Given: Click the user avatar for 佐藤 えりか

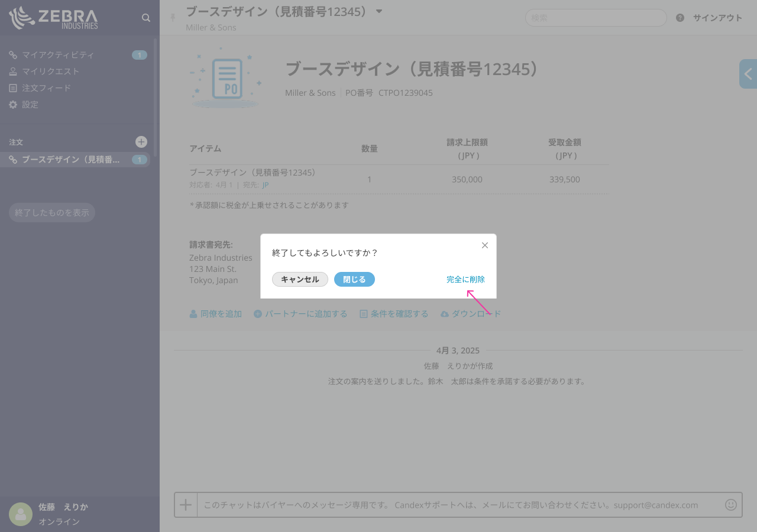Looking at the screenshot, I should coord(21,514).
